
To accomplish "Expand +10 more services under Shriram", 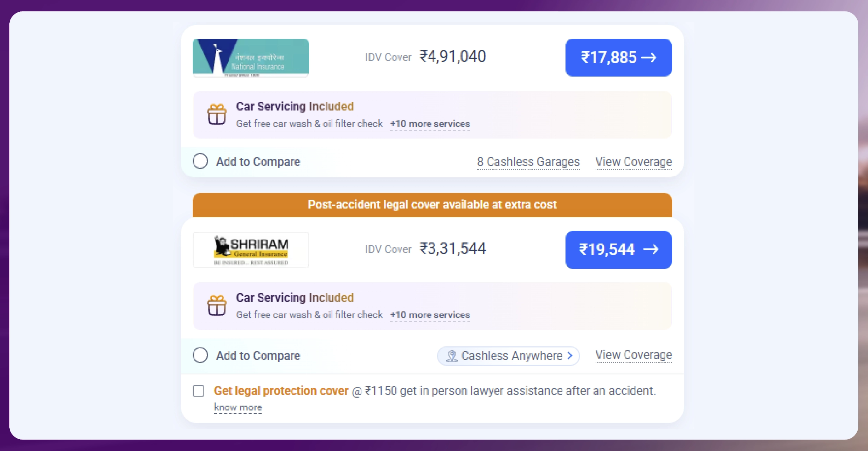I will click(x=430, y=315).
